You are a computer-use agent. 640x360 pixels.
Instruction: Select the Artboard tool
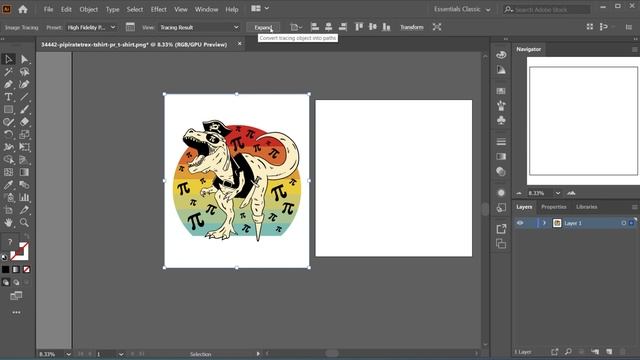click(x=8, y=210)
